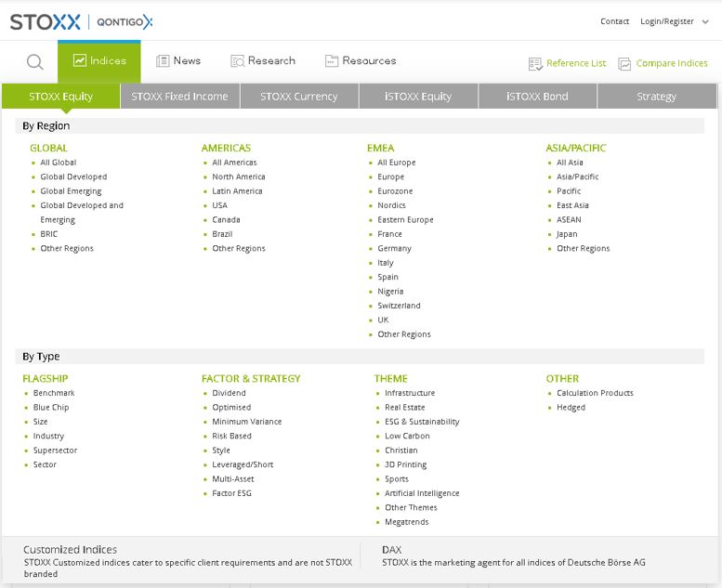Select Japan under Asia/Pacific
The height and width of the screenshot is (588, 722).
(567, 234)
